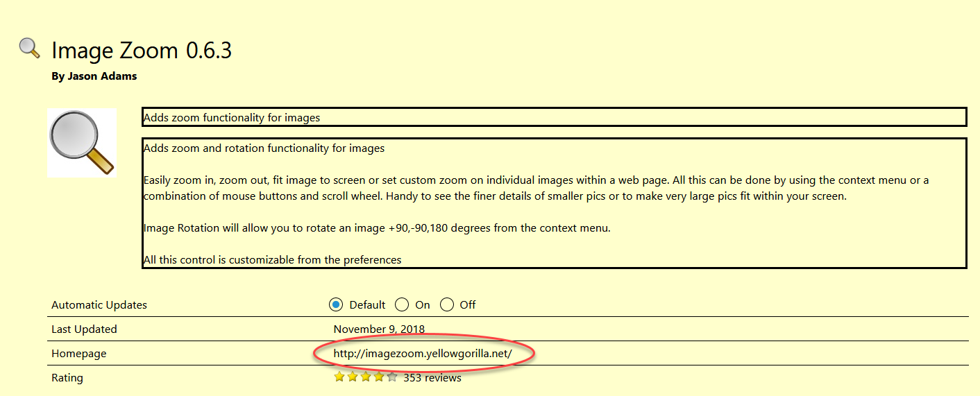
Task: Turn Automatic Updates On
Action: pyautogui.click(x=402, y=304)
